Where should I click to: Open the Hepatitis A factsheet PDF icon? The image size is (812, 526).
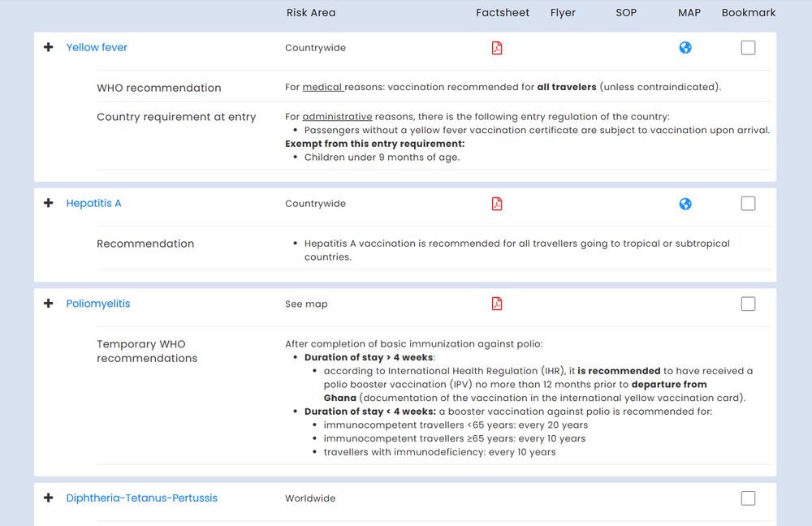point(497,204)
